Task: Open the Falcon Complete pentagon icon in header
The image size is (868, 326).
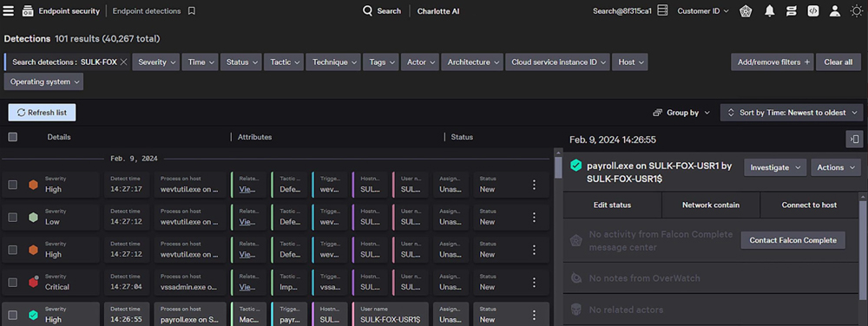Action: 745,11
